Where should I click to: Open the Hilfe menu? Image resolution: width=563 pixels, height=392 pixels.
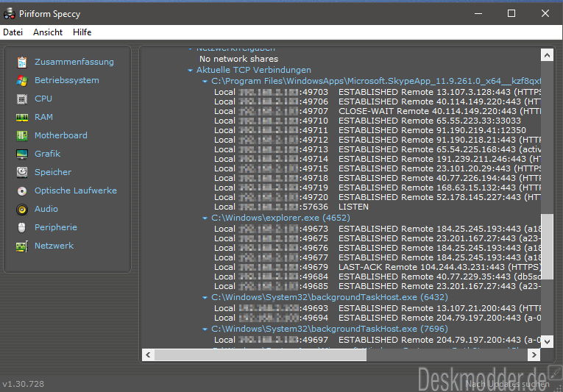point(82,32)
